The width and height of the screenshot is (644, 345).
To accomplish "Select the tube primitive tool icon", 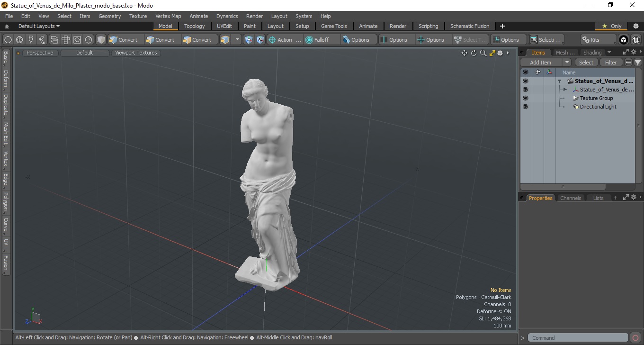I will [77, 40].
